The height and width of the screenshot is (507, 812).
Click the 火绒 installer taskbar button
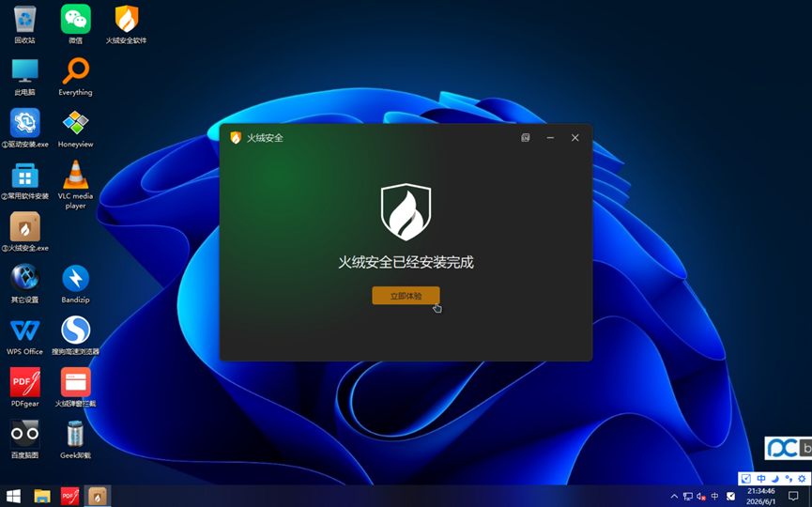pyautogui.click(x=98, y=496)
